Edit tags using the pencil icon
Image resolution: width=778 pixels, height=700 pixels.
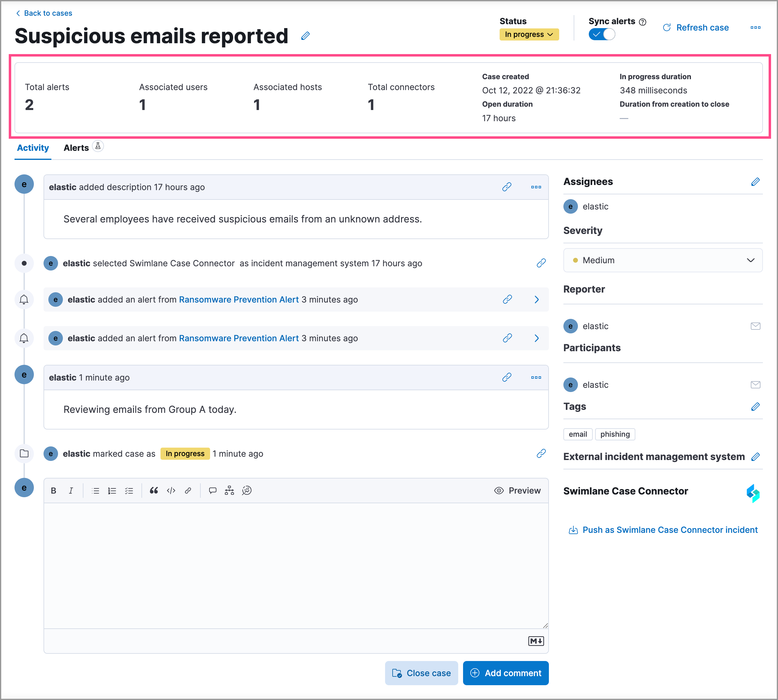[x=755, y=407]
